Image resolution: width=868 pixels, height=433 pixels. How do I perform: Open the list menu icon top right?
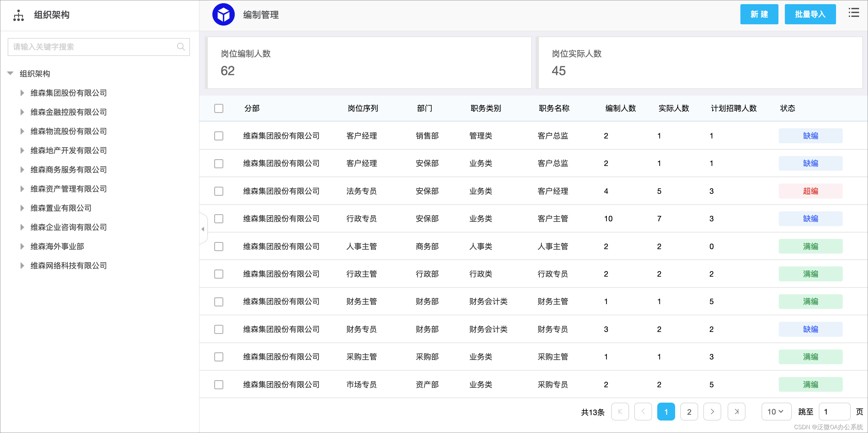tap(853, 13)
